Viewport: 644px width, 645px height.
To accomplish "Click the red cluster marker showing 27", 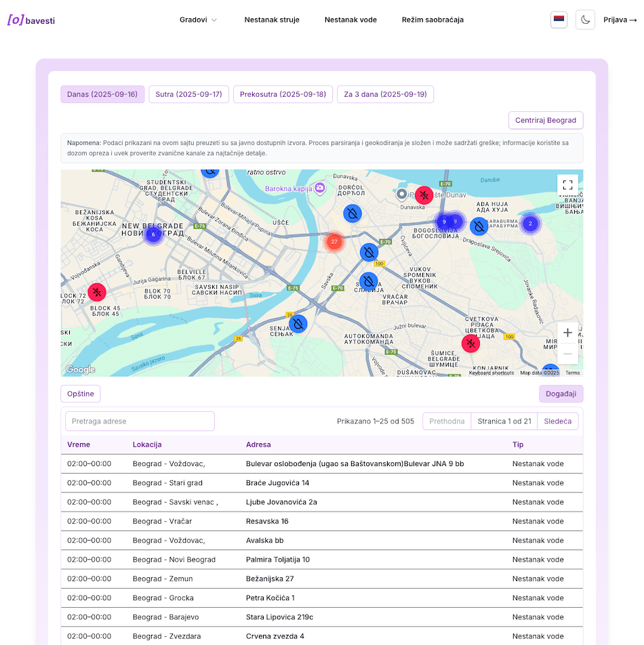I will 334,241.
